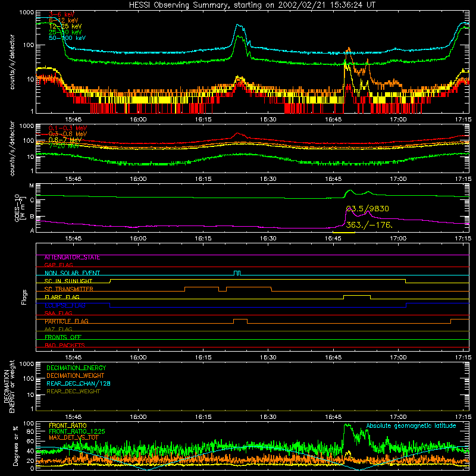Click the SC_TRANSMITTER flag label
This screenshot has width=476, height=476.
[68, 289]
